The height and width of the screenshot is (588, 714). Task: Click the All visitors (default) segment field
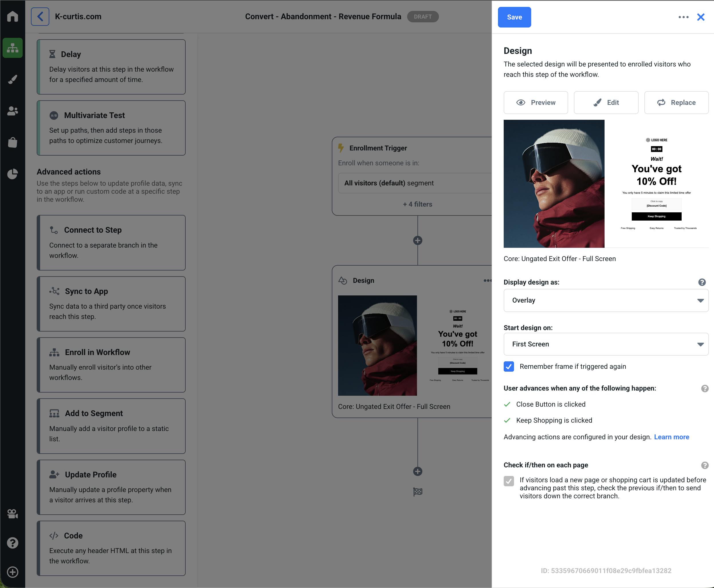(x=415, y=183)
